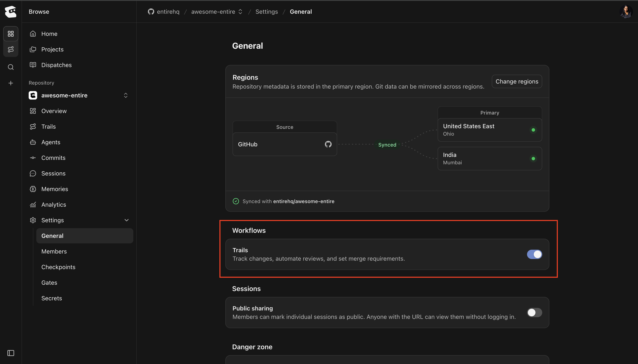Click the Dispatches book icon

click(x=33, y=65)
